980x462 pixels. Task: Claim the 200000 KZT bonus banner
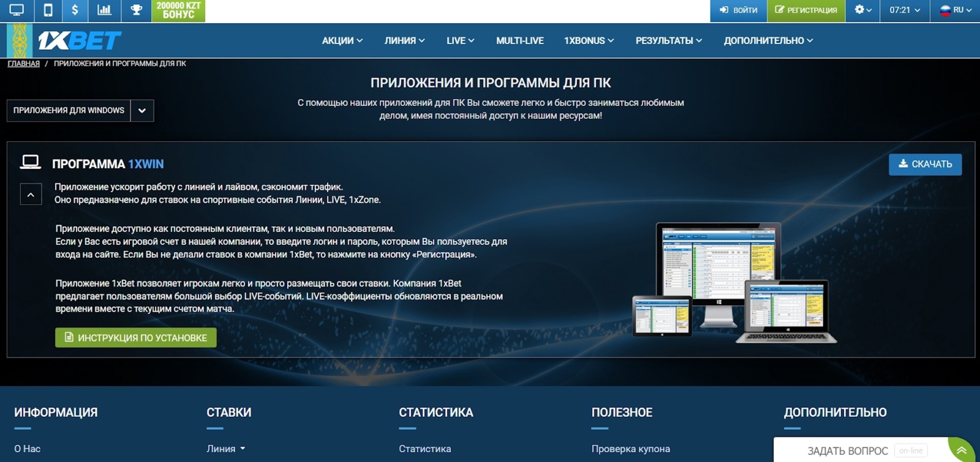click(178, 10)
